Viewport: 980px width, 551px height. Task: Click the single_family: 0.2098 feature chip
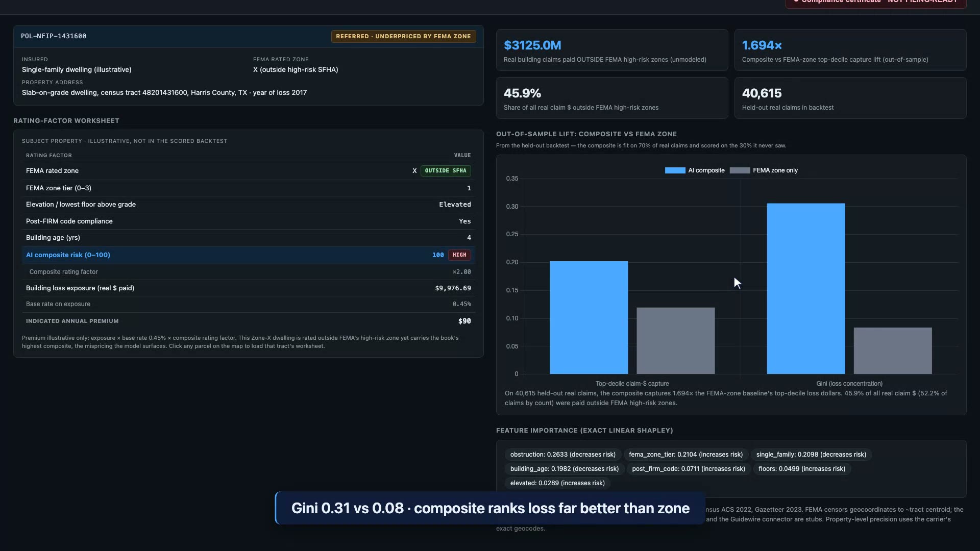811,455
